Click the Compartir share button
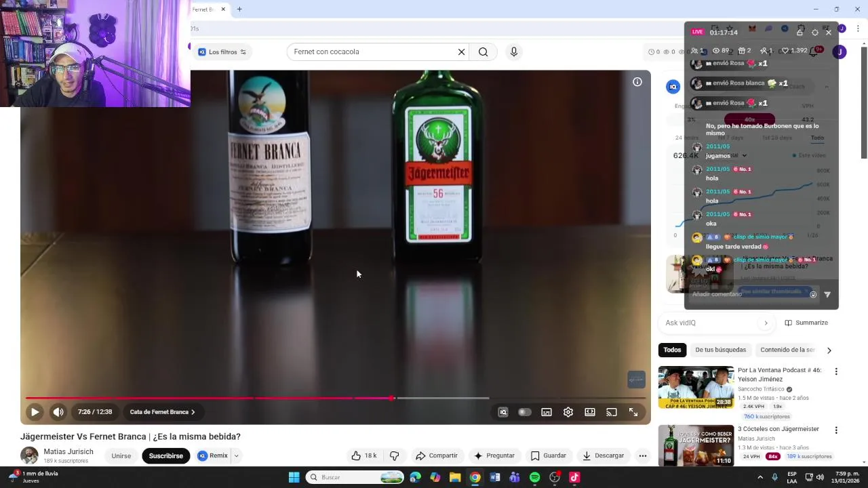This screenshot has height=488, width=868. tap(437, 455)
